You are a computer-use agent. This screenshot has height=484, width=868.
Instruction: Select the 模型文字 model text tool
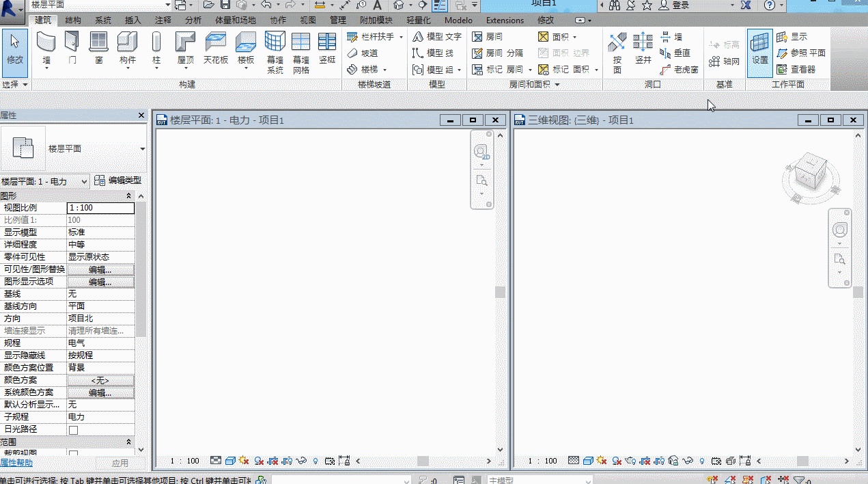(437, 36)
